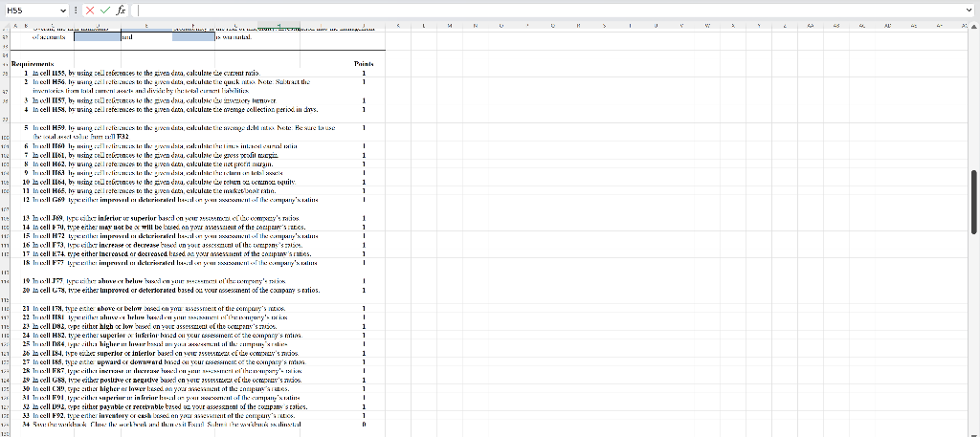Screen dimensions: 980x437
Task: Select the 'Points' heading cell
Action: [363, 64]
